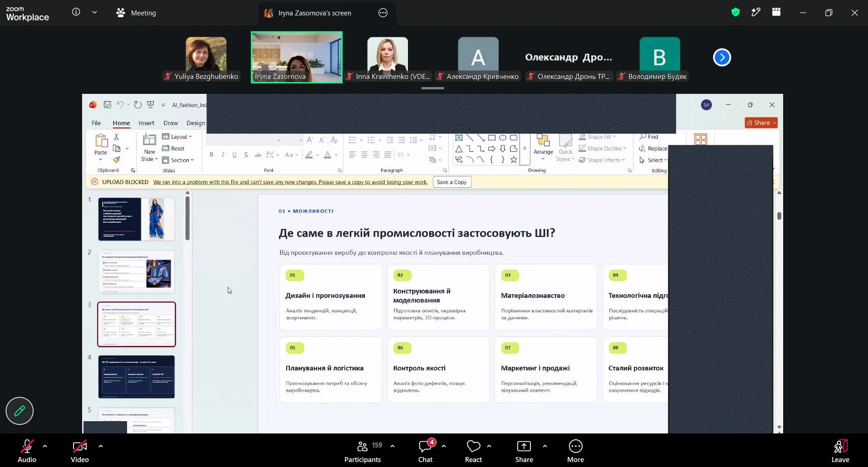Toggle underline formatting in Font group
The width and height of the screenshot is (868, 467).
[234, 155]
